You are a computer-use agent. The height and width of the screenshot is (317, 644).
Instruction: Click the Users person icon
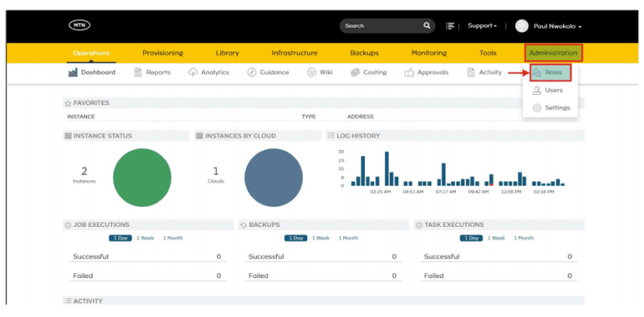pos(537,90)
